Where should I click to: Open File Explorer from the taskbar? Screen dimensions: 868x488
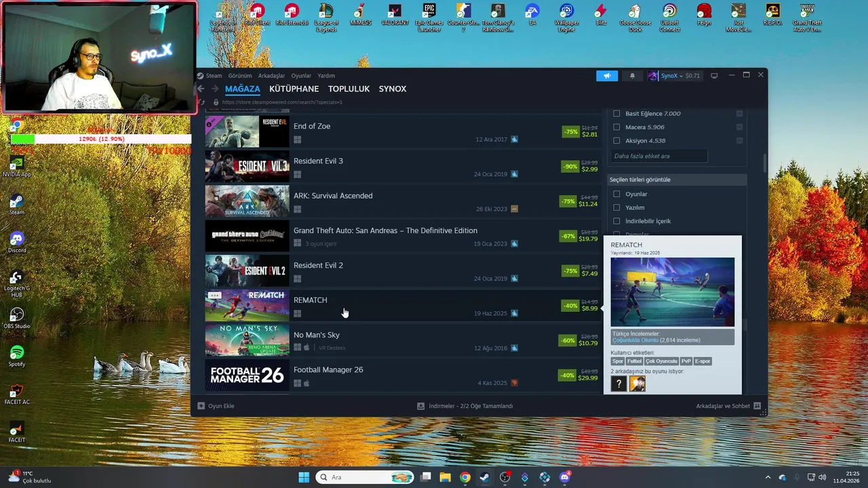[x=445, y=477]
